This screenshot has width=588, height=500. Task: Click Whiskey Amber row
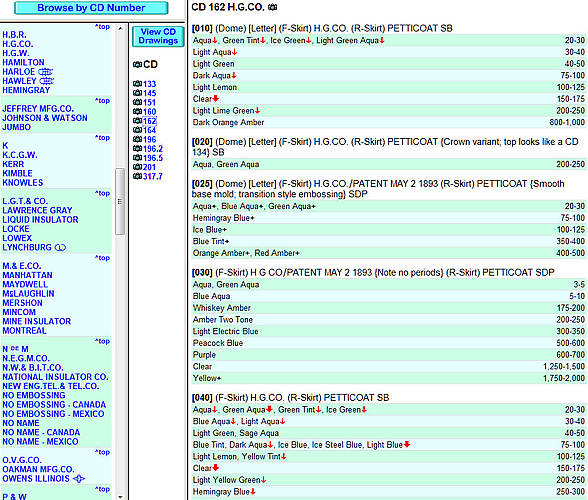(388, 308)
